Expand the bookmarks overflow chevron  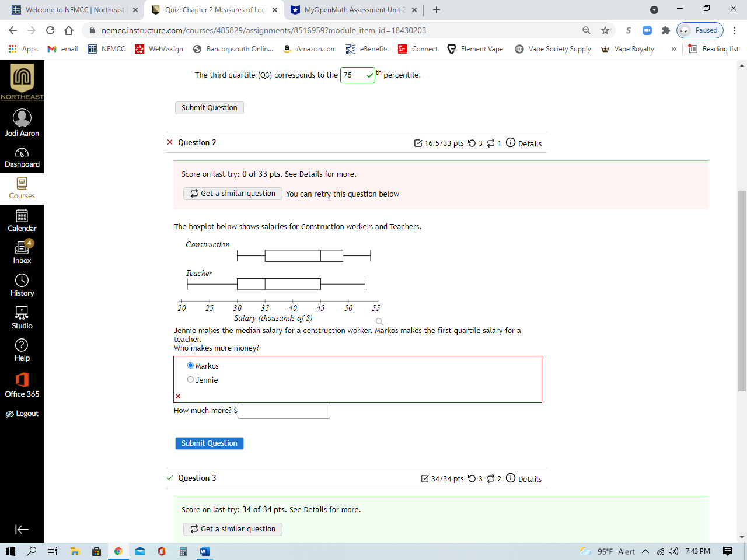click(x=673, y=49)
